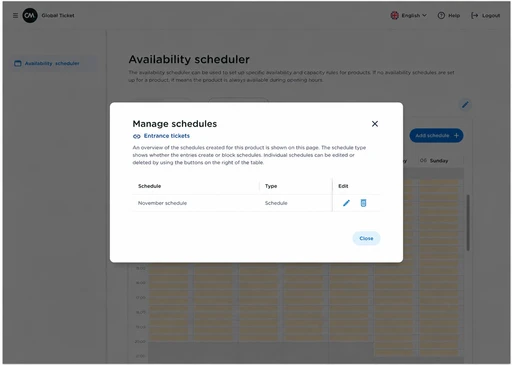Click the Schedule column header
The image size is (512, 365).
(149, 186)
